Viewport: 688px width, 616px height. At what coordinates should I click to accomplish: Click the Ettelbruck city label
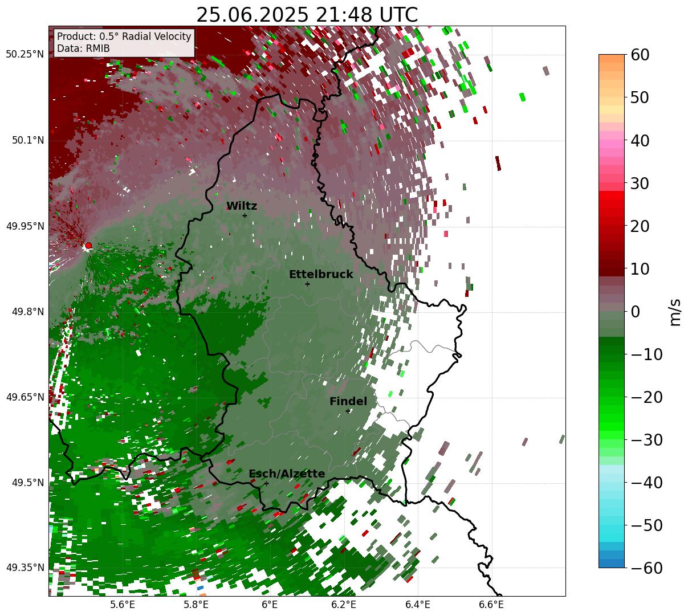pos(321,275)
